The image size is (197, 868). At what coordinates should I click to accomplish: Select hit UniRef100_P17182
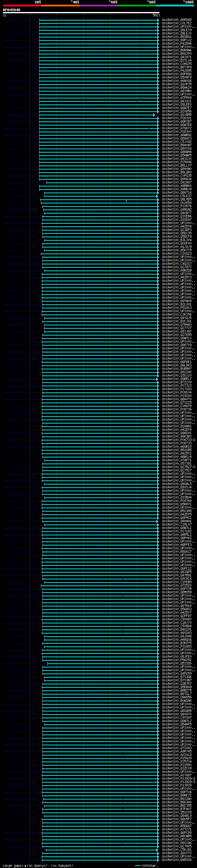176,531
